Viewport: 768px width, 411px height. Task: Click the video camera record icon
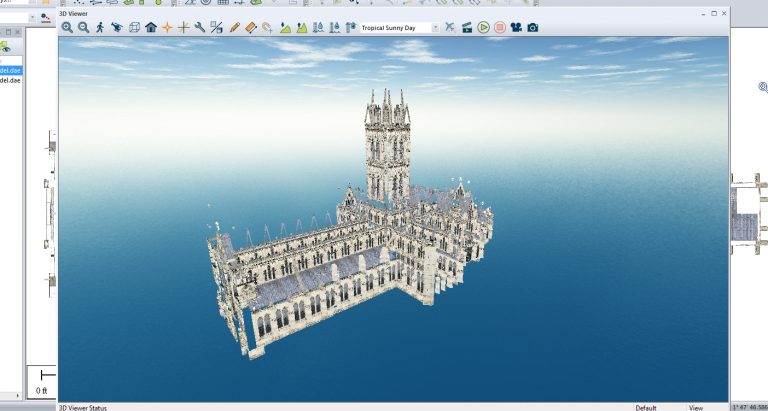pos(516,27)
